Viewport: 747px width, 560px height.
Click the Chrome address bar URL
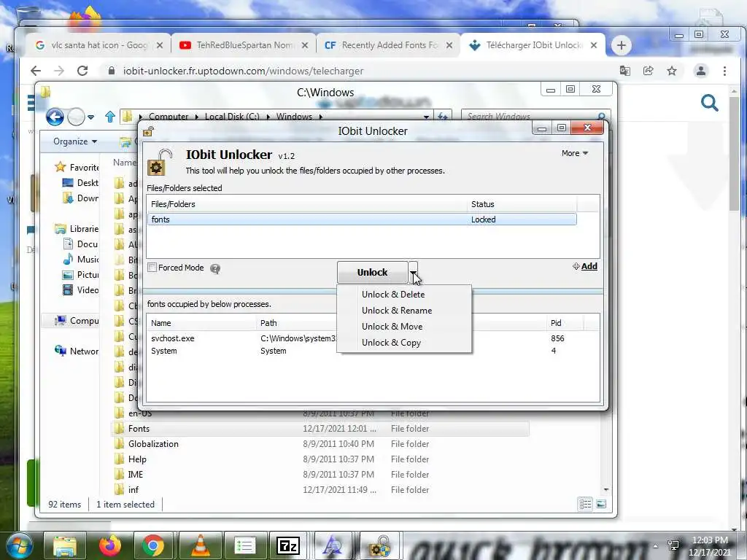pyautogui.click(x=243, y=71)
